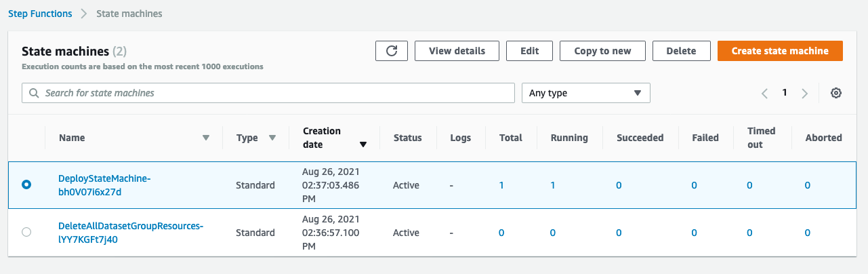Image resolution: width=868 pixels, height=274 pixels.
Task: Click the Create state machine button
Action: pos(780,51)
